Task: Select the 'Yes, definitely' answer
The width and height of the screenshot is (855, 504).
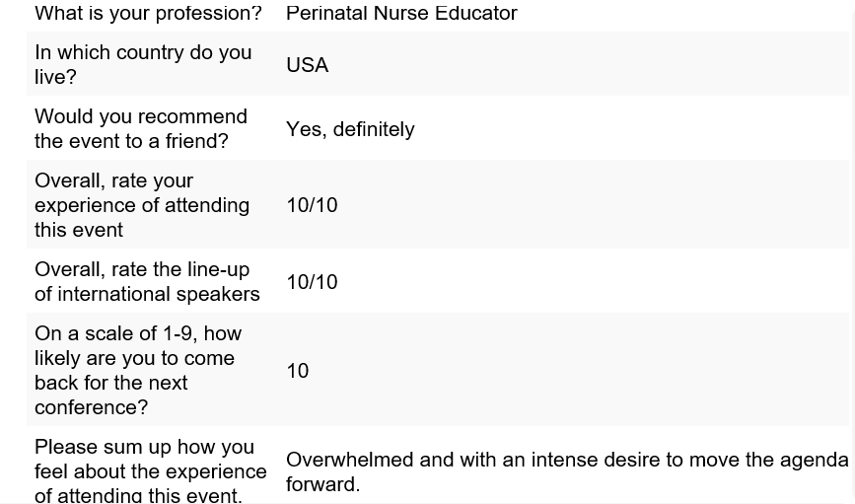Action: click(x=350, y=129)
